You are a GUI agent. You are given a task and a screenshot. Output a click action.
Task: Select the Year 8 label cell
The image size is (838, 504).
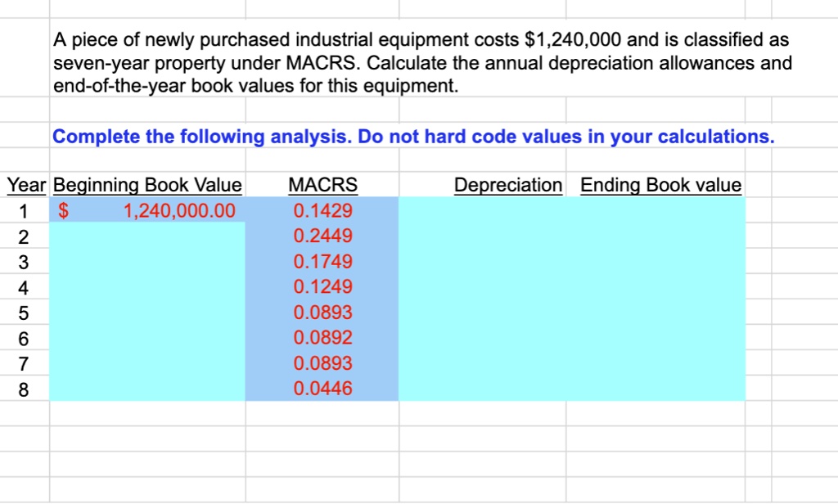click(25, 388)
